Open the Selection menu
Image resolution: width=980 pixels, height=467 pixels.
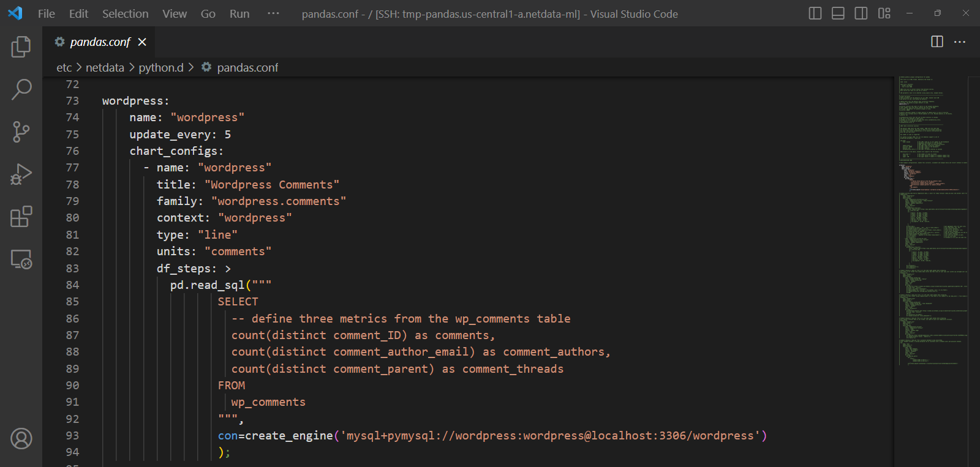pos(125,13)
